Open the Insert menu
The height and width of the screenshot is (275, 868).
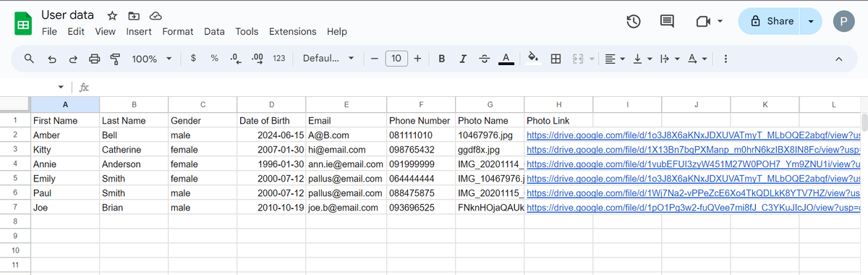139,32
